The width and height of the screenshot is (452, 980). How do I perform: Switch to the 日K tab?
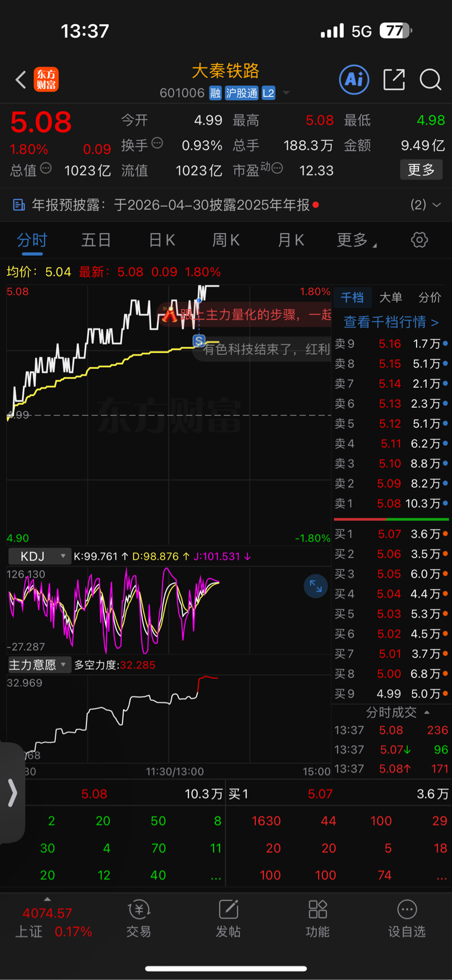tap(161, 240)
